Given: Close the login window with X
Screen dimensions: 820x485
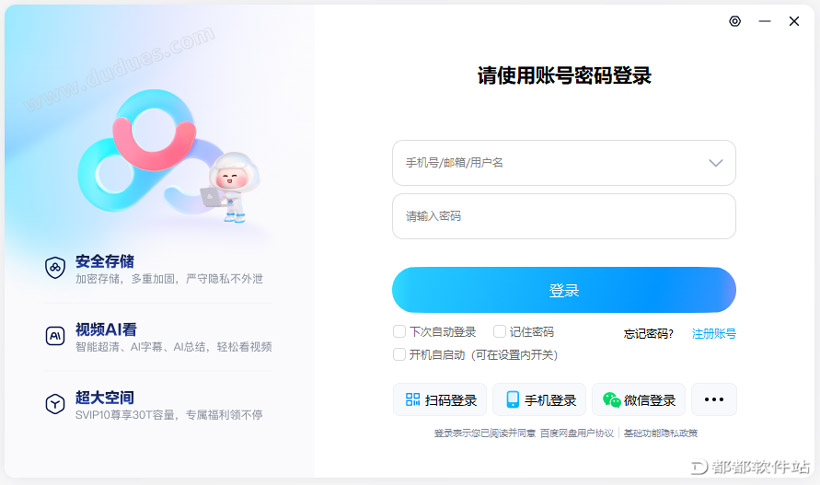Looking at the screenshot, I should pos(794,21).
